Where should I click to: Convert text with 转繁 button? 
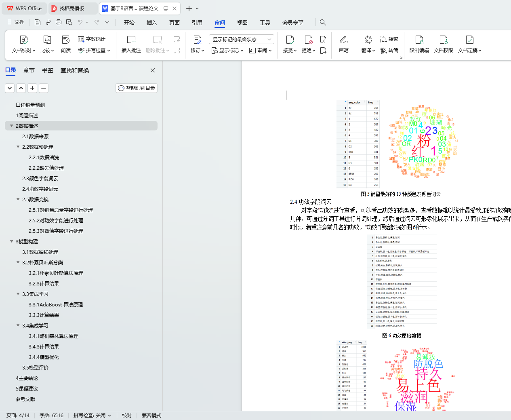pyautogui.click(x=389, y=39)
